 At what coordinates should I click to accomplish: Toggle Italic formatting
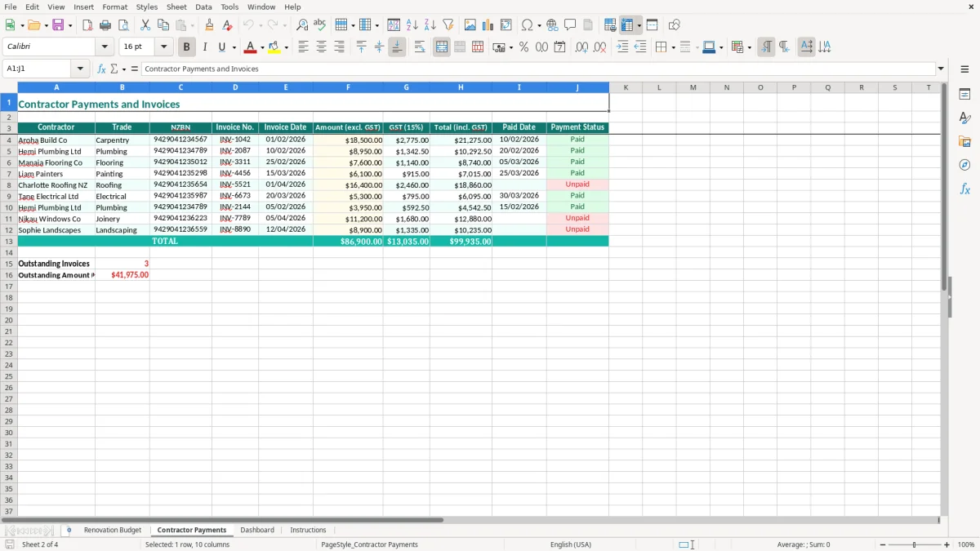click(205, 47)
